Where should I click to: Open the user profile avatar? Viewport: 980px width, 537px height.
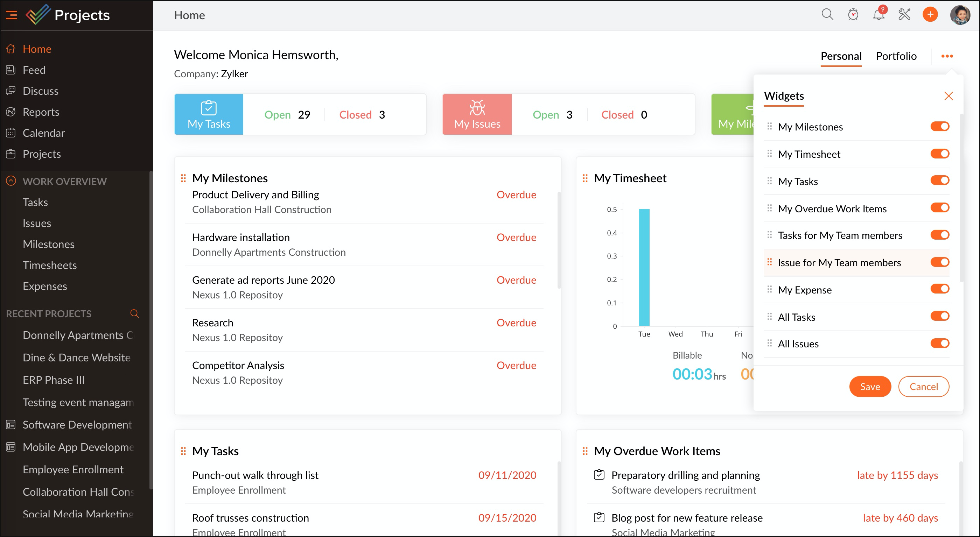coord(960,15)
